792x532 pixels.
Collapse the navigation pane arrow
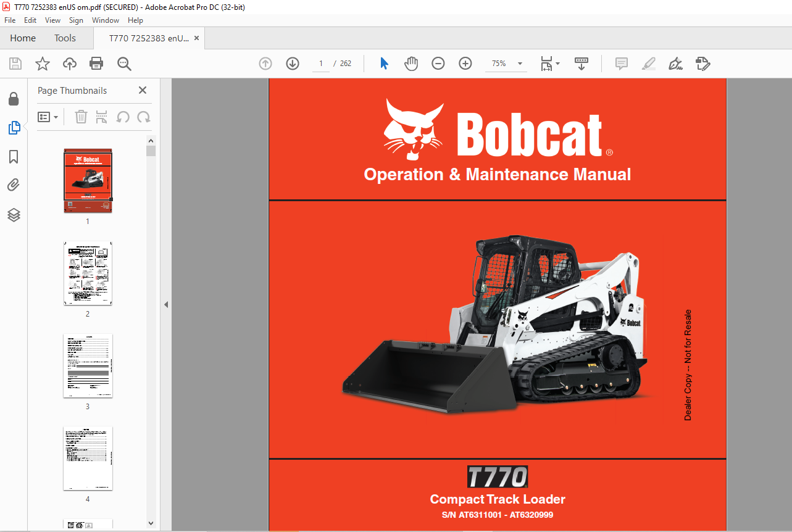coord(165,305)
